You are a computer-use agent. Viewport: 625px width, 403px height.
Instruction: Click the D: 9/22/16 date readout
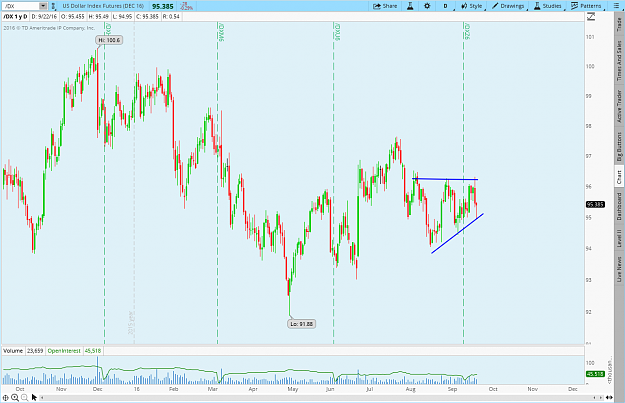[44, 17]
